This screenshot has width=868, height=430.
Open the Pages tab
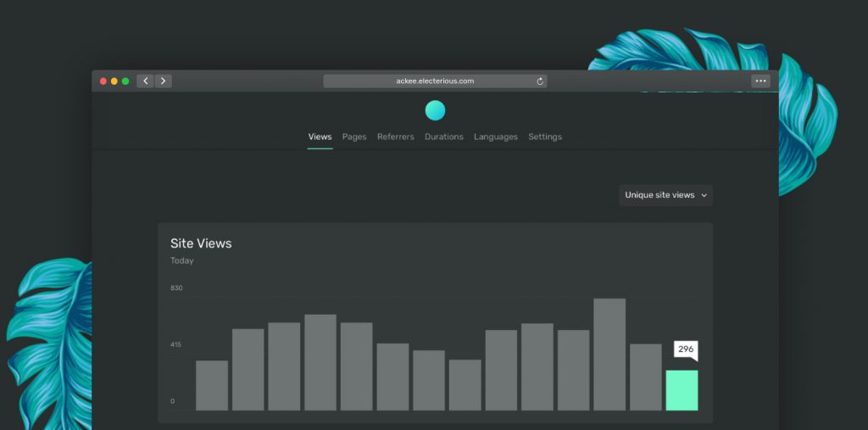tap(354, 137)
